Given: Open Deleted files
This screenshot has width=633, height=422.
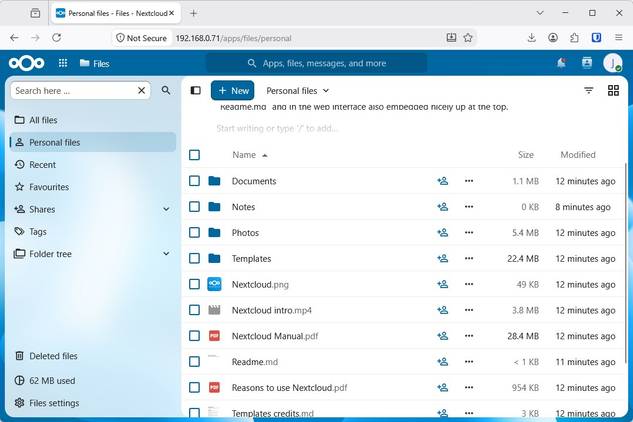Looking at the screenshot, I should (93, 356).
